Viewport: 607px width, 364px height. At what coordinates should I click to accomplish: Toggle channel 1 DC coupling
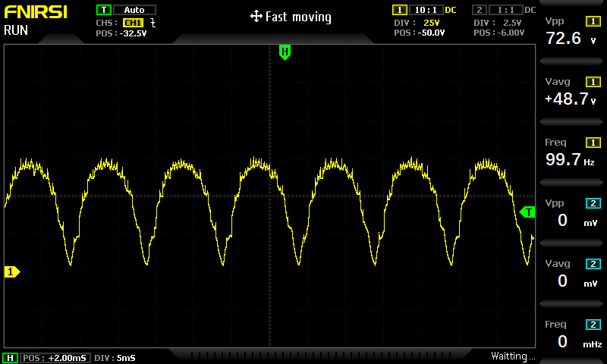point(450,10)
